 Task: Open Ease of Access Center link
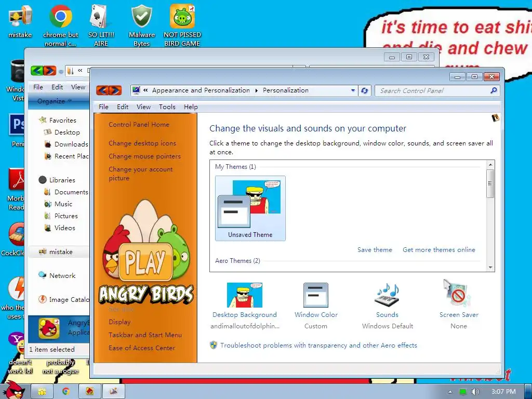pyautogui.click(x=142, y=348)
